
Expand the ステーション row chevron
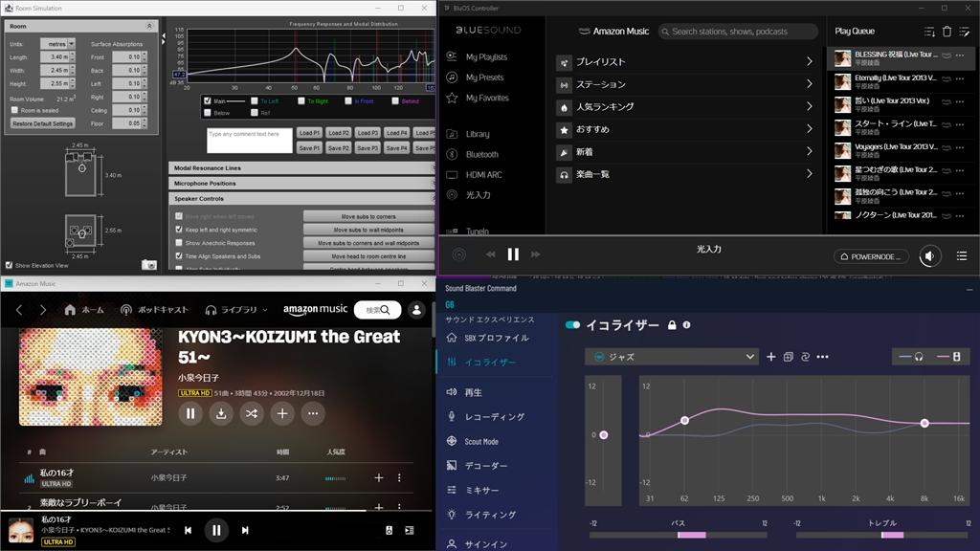point(810,84)
